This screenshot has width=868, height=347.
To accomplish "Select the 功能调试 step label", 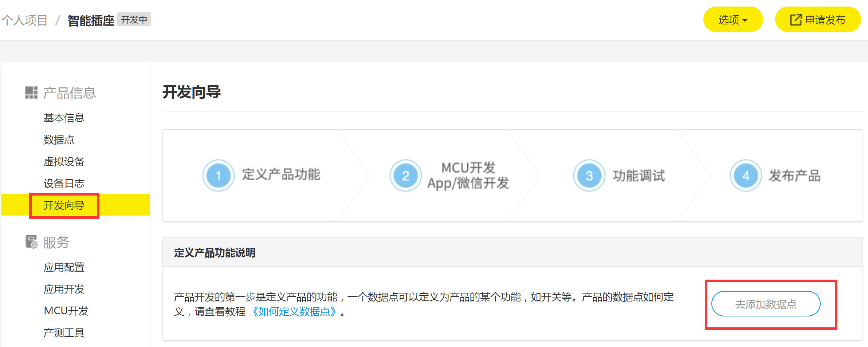I will point(639,176).
